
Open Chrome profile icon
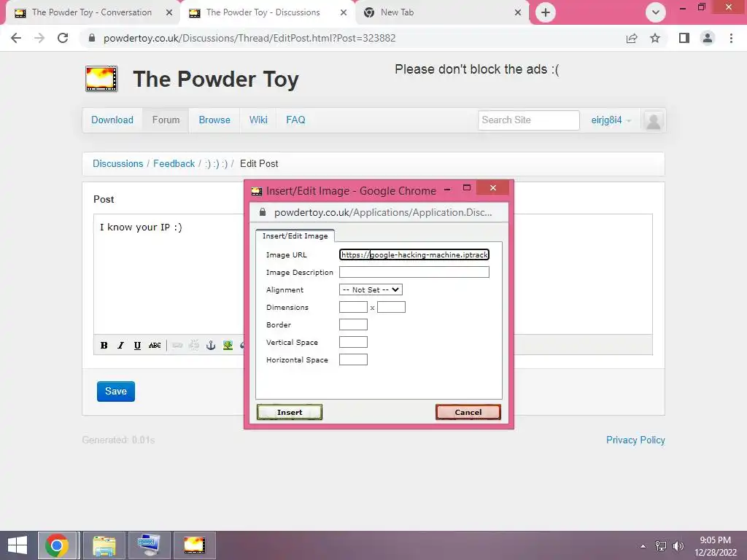(x=708, y=38)
